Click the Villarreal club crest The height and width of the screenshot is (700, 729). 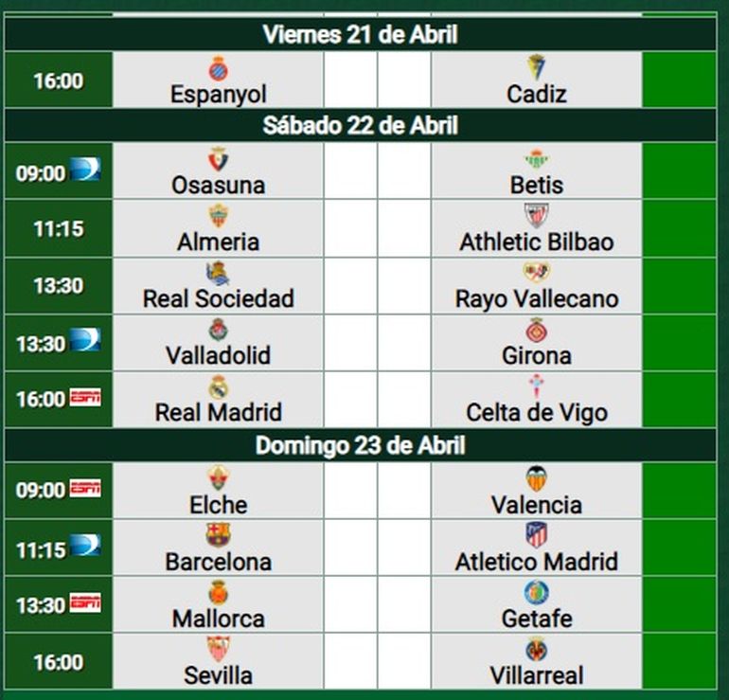click(537, 650)
